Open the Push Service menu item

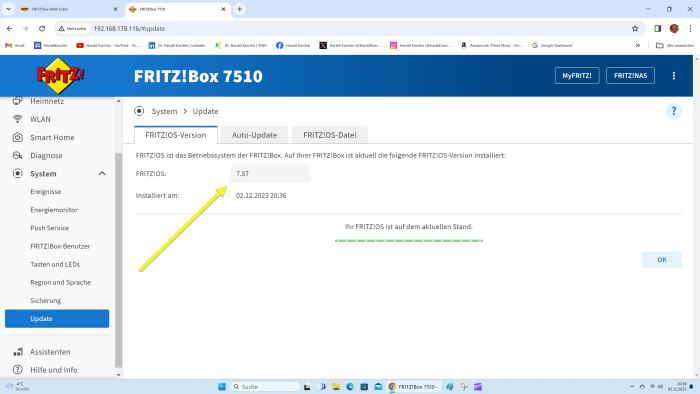point(50,228)
